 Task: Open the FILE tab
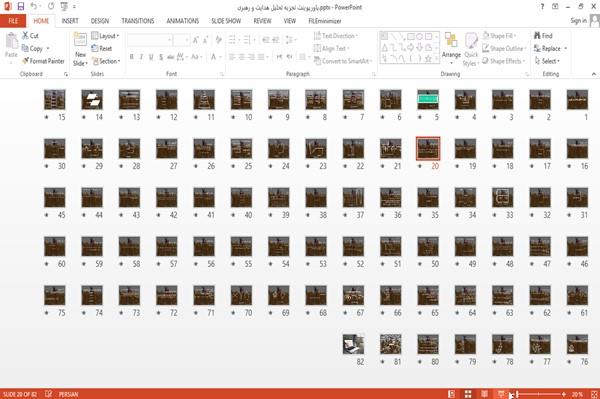(13, 21)
